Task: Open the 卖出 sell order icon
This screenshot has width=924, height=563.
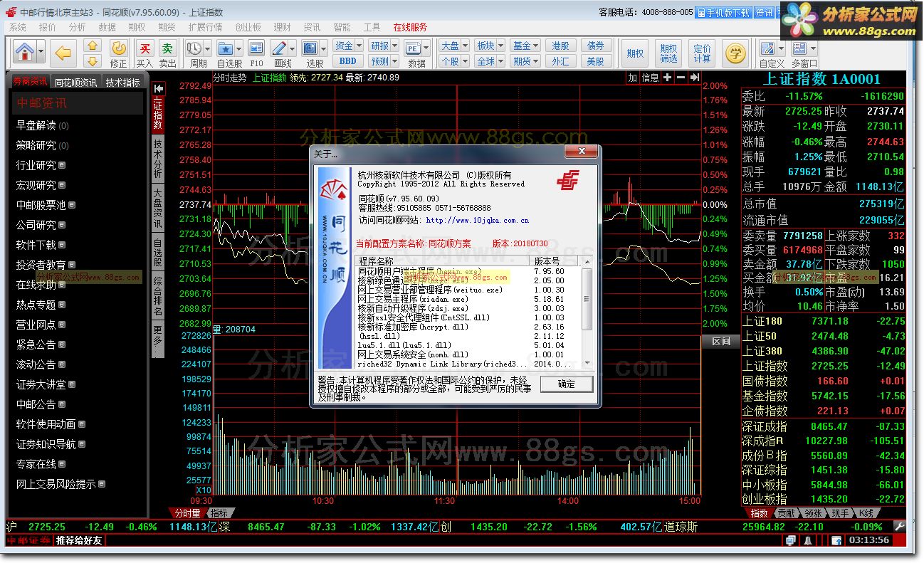Action: pos(167,48)
